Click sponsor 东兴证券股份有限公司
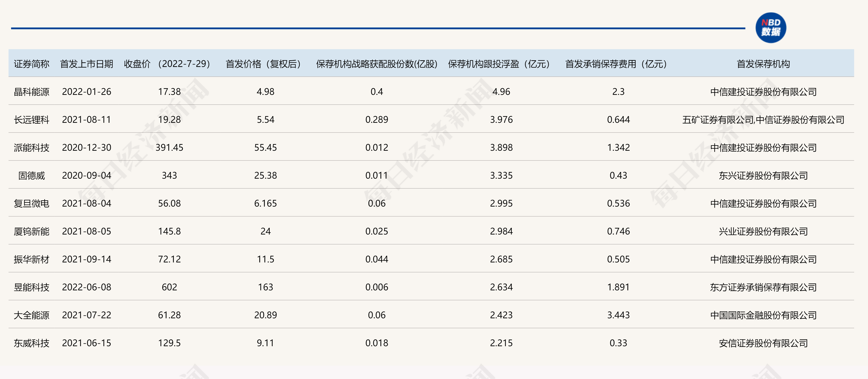868x379 pixels. (763, 176)
